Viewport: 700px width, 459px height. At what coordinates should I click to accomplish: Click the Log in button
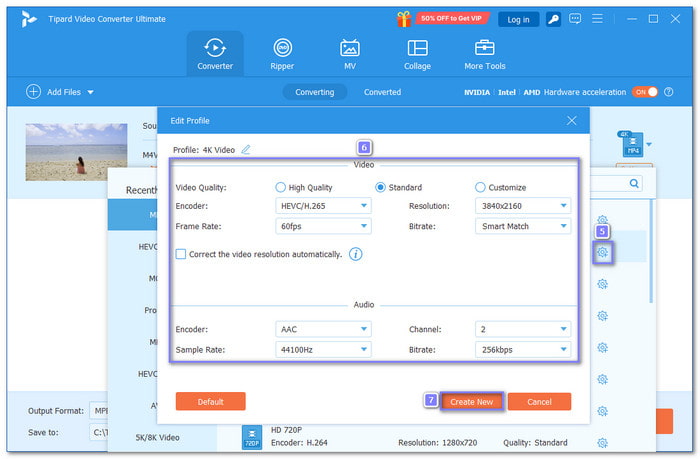pos(518,20)
